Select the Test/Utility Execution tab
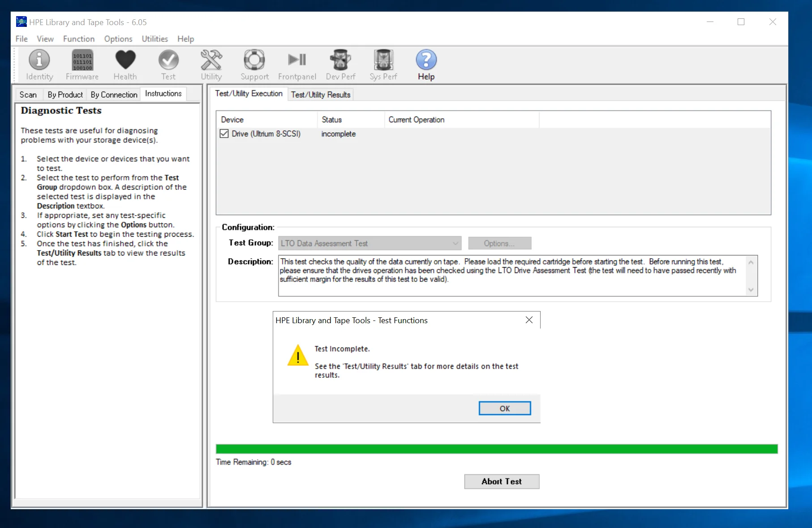Viewport: 812px width, 528px height. click(249, 93)
